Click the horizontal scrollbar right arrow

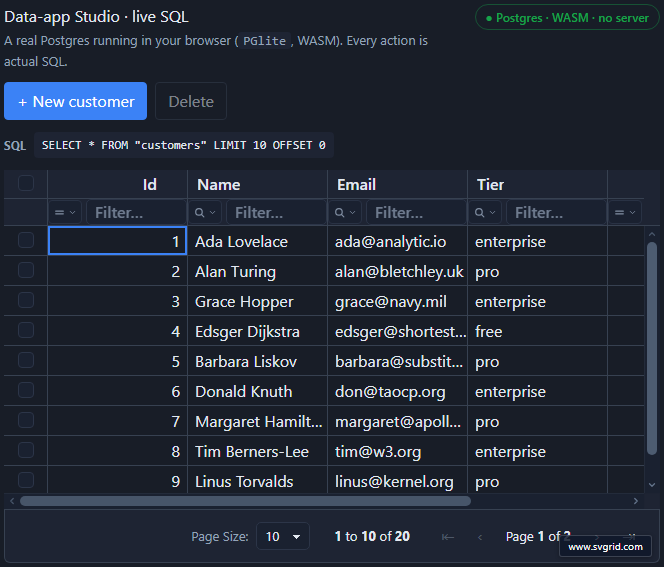636,501
